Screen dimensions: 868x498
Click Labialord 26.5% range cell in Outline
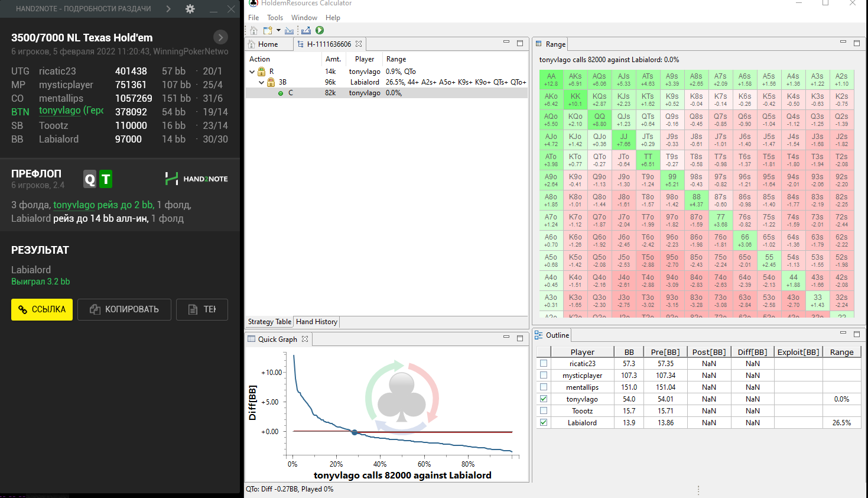click(841, 423)
